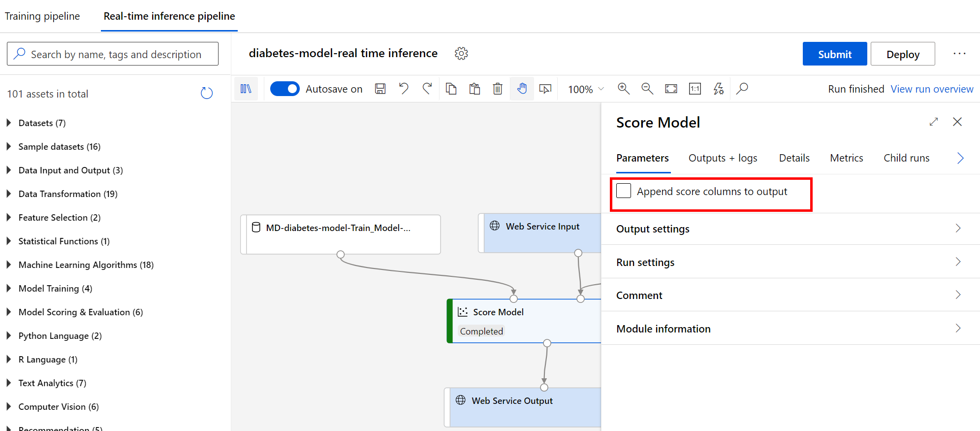Switch to the Training pipeline tab
The image size is (980, 431).
coord(42,16)
